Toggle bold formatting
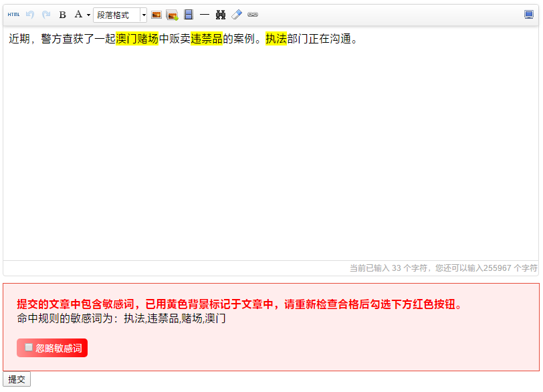This screenshot has height=392, width=543. (x=63, y=15)
